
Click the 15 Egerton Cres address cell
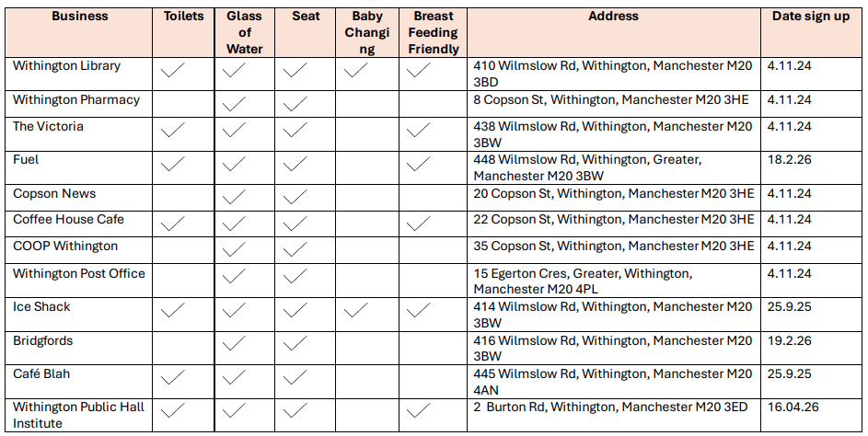pos(582,281)
